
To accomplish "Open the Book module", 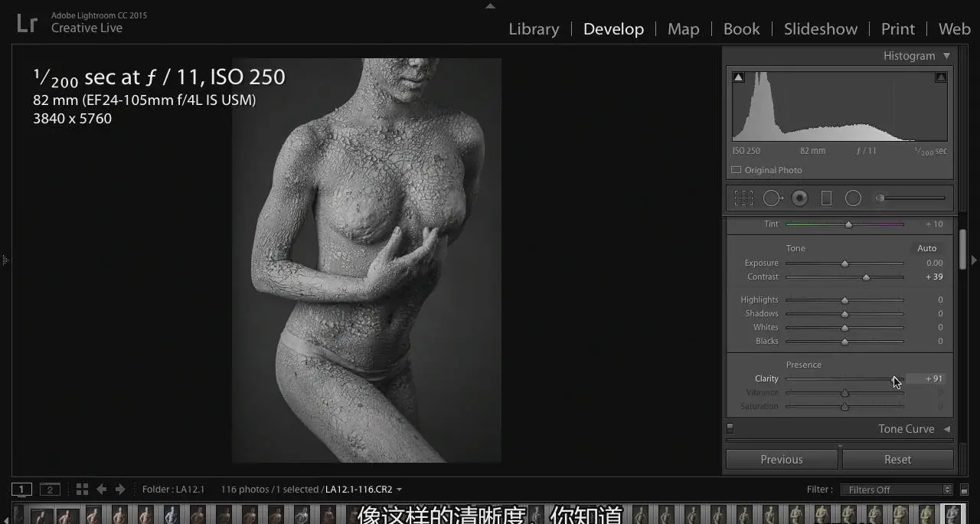I will click(741, 29).
